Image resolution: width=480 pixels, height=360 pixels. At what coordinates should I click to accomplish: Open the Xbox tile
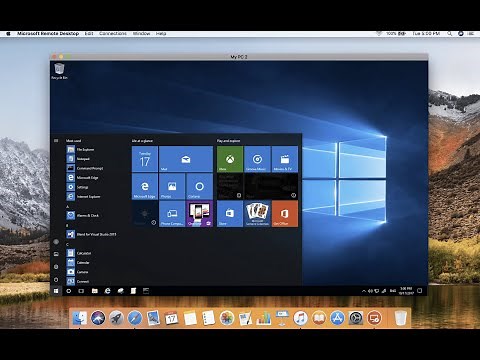pyautogui.click(x=230, y=159)
